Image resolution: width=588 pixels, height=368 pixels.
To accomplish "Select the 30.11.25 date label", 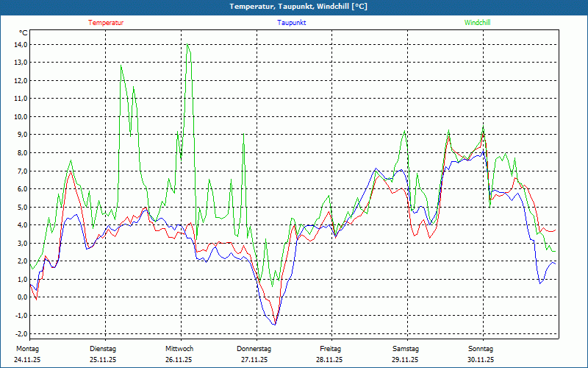I will tap(481, 360).
